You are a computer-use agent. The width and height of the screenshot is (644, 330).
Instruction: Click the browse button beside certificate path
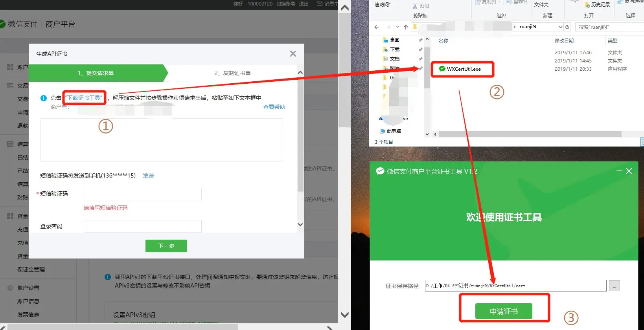click(x=614, y=286)
